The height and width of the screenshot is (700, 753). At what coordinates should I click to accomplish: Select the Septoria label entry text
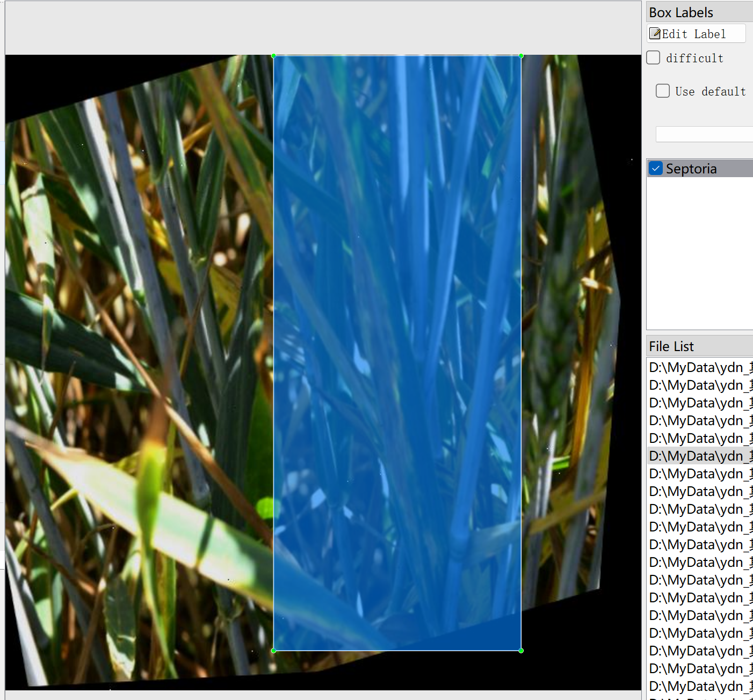tap(691, 169)
